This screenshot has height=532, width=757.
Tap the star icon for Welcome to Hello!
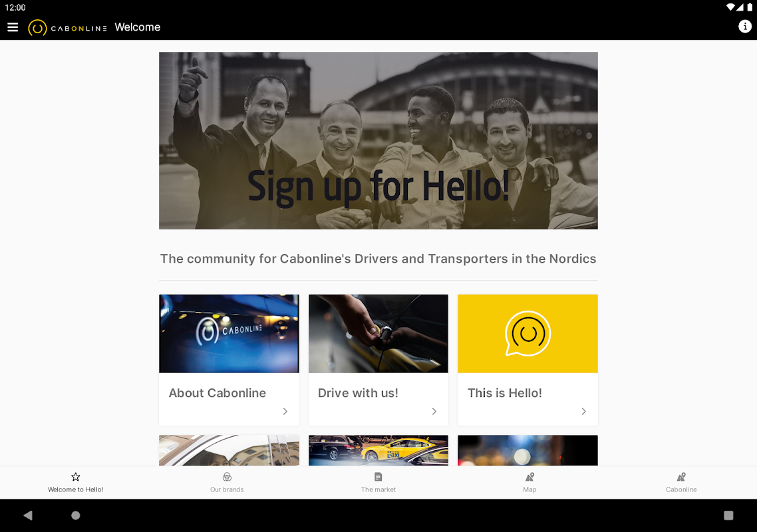coord(76,477)
